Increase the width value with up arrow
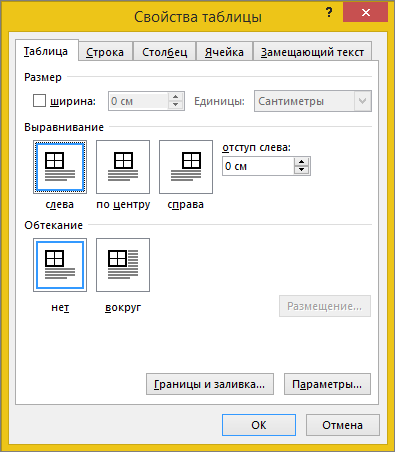395x452 pixels. coord(176,97)
